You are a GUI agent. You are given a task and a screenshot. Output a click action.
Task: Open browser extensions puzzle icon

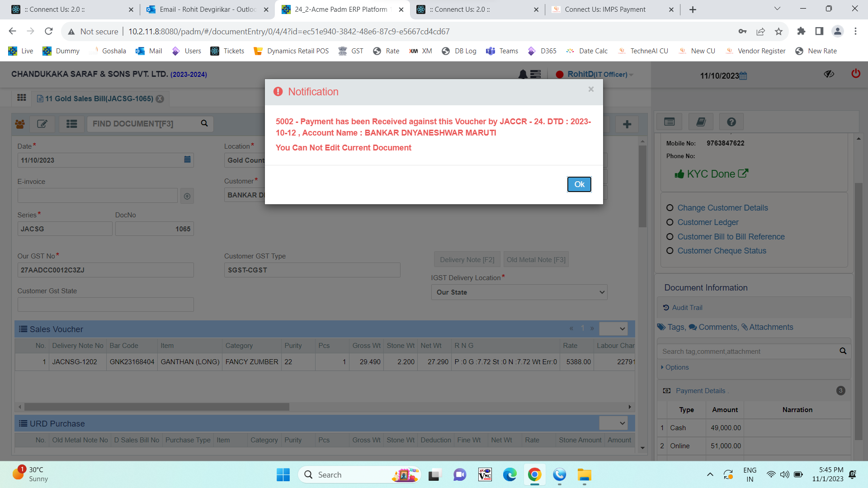pos(801,31)
